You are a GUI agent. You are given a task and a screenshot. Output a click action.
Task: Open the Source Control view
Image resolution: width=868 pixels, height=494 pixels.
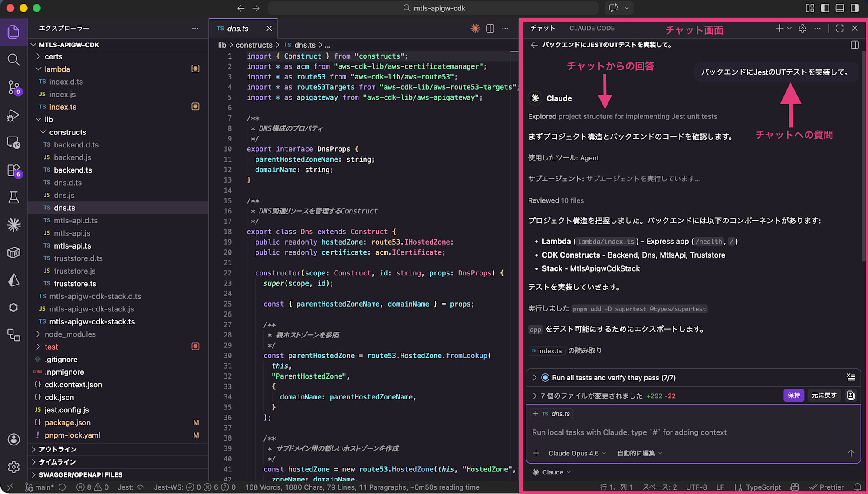[x=13, y=87]
